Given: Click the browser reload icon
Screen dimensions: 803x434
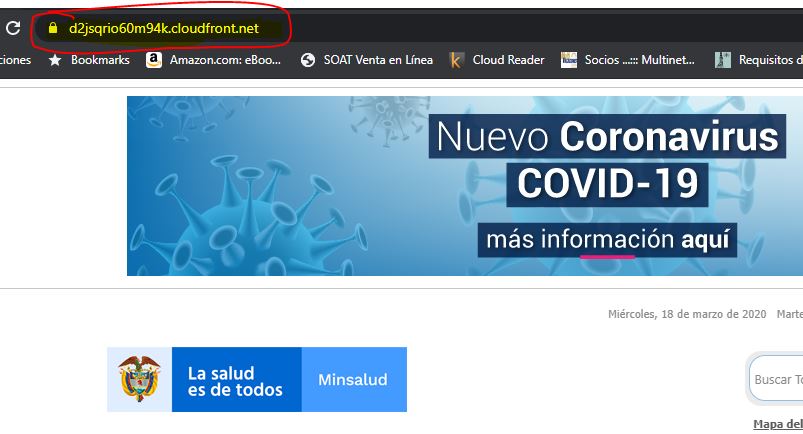Looking at the screenshot, I should click(13, 28).
